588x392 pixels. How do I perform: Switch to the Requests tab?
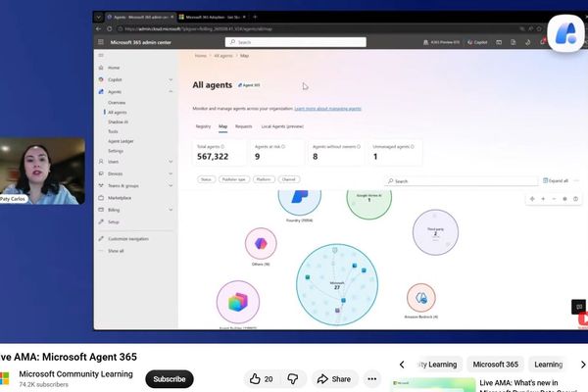(x=244, y=126)
